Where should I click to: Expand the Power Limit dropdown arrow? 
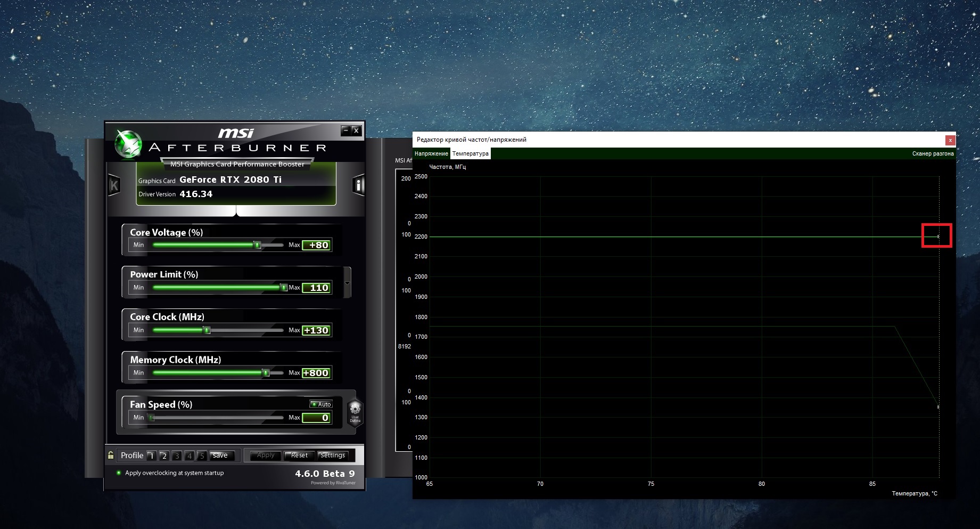coord(347,282)
